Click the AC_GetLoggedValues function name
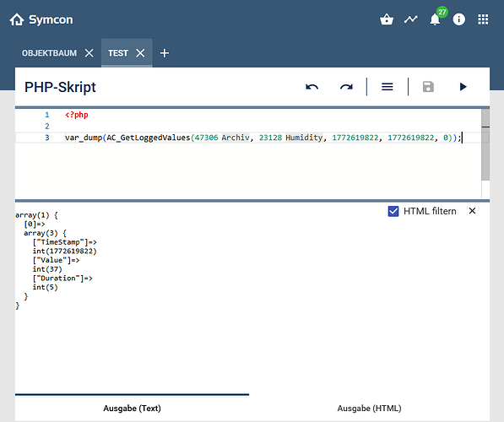 pyautogui.click(x=149, y=138)
